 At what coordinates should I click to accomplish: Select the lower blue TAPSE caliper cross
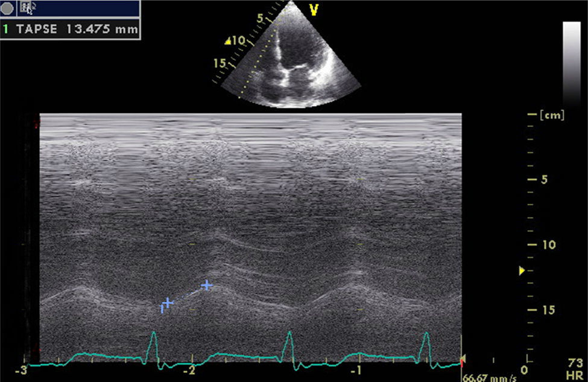168,302
